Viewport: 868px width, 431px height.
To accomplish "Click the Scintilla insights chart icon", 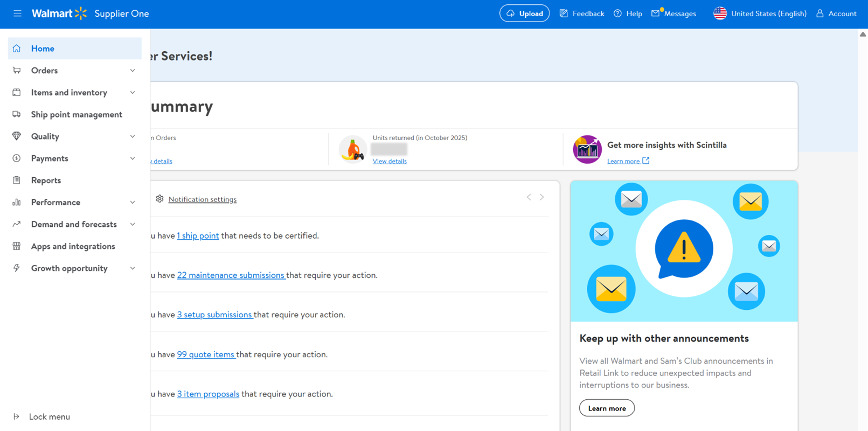I will point(587,149).
